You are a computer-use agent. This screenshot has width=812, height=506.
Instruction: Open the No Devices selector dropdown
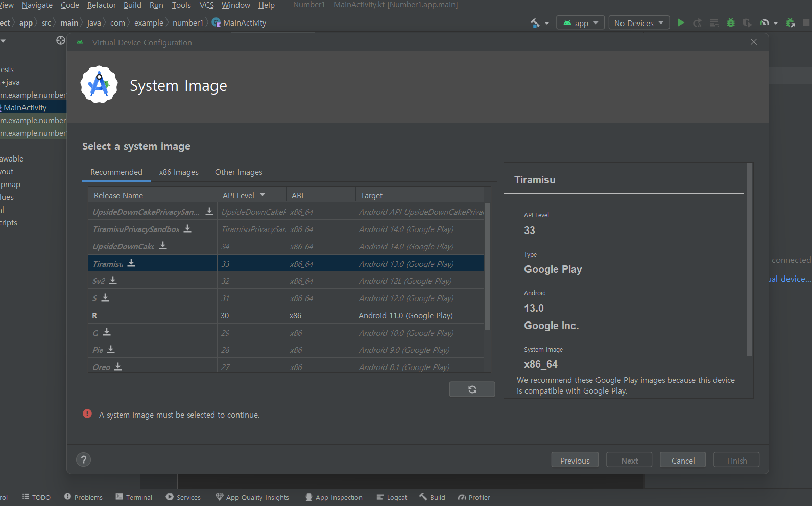pos(639,23)
